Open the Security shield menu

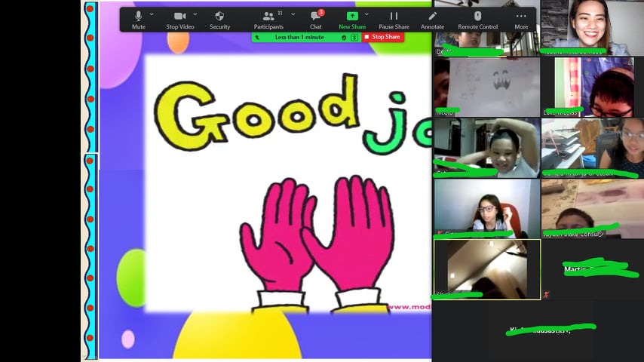point(219,20)
